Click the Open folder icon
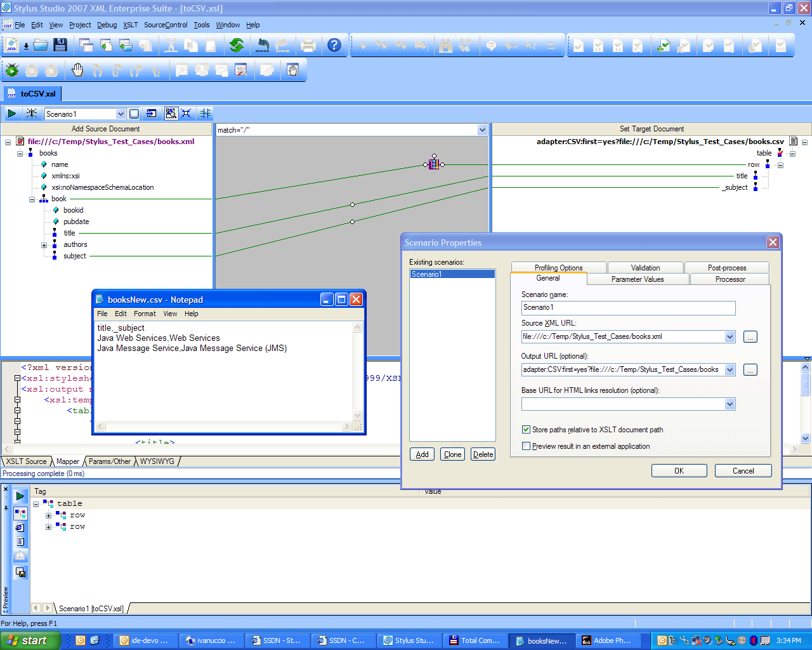The image size is (812, 650). (x=41, y=45)
